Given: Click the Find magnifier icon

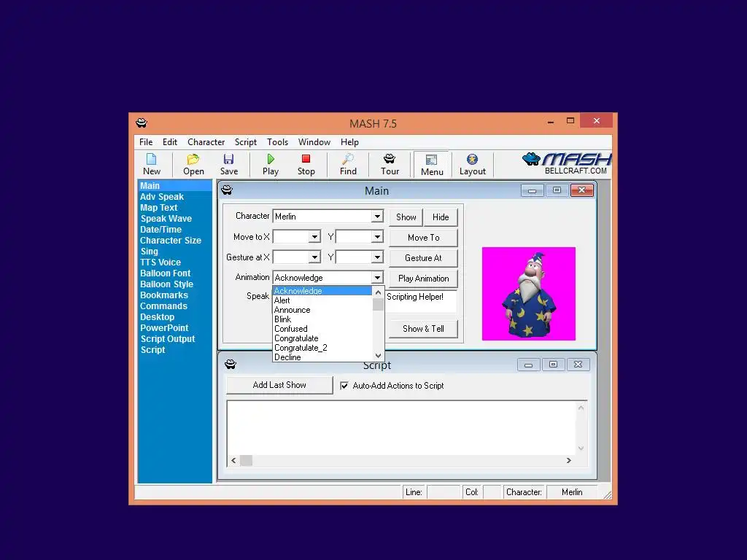Looking at the screenshot, I should pos(348,164).
